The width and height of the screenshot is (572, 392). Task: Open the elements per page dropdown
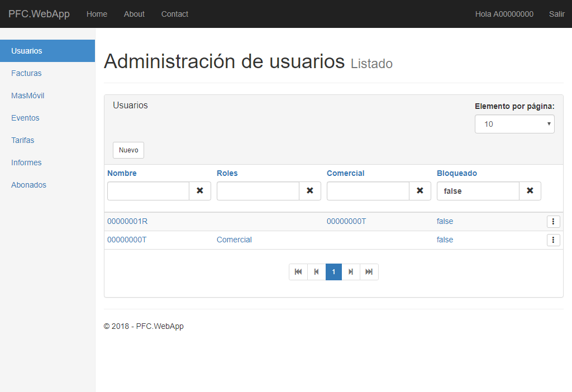pyautogui.click(x=514, y=123)
